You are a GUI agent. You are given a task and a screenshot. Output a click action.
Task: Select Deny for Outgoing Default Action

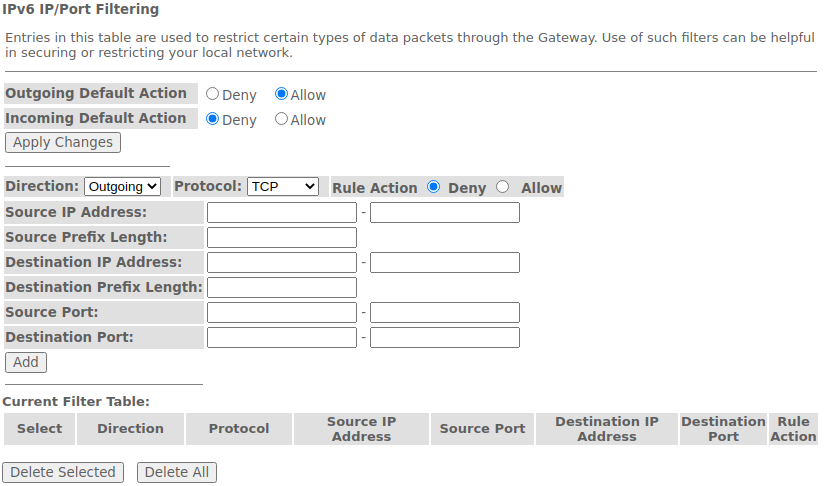coord(213,94)
